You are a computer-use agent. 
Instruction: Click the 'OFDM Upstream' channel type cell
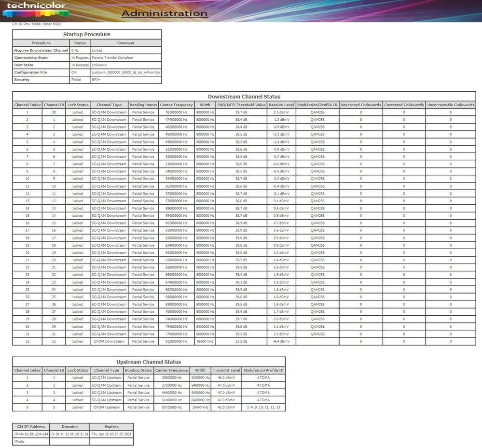point(106,407)
